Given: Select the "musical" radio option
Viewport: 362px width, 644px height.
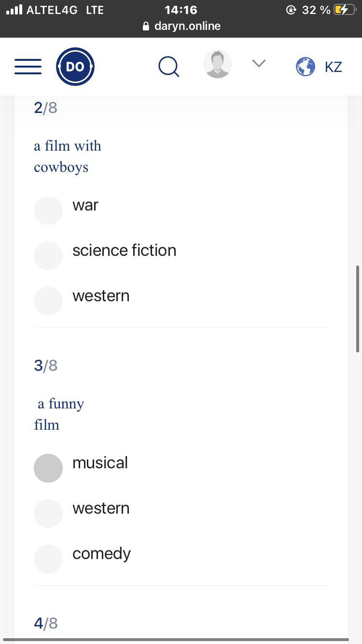Looking at the screenshot, I should (48, 468).
